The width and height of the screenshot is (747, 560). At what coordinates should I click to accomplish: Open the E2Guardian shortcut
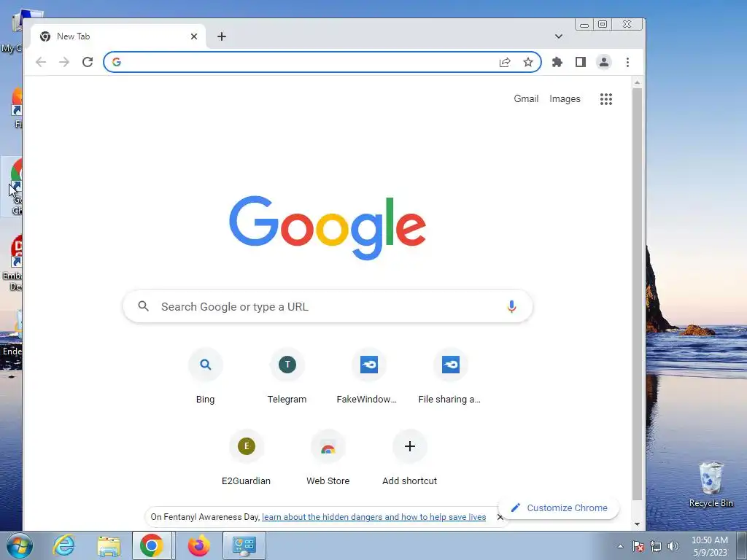pyautogui.click(x=247, y=458)
